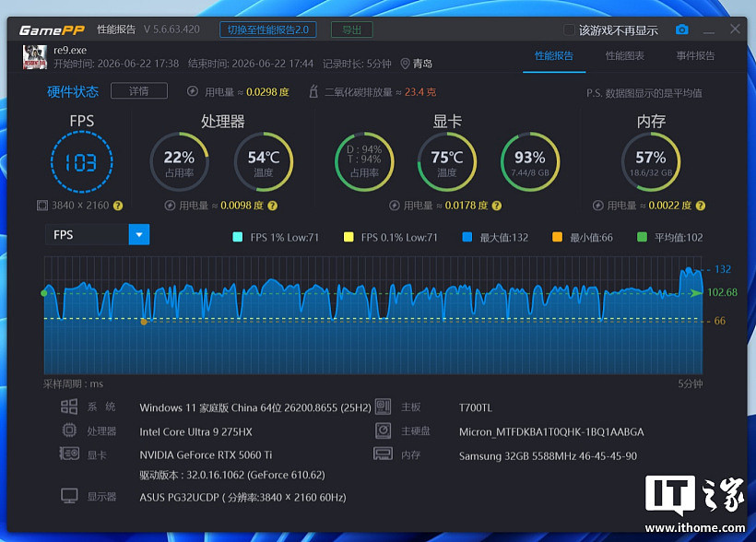756x542 pixels.
Task: Click the help icon next to 0.0178 度
Action: tap(497, 206)
